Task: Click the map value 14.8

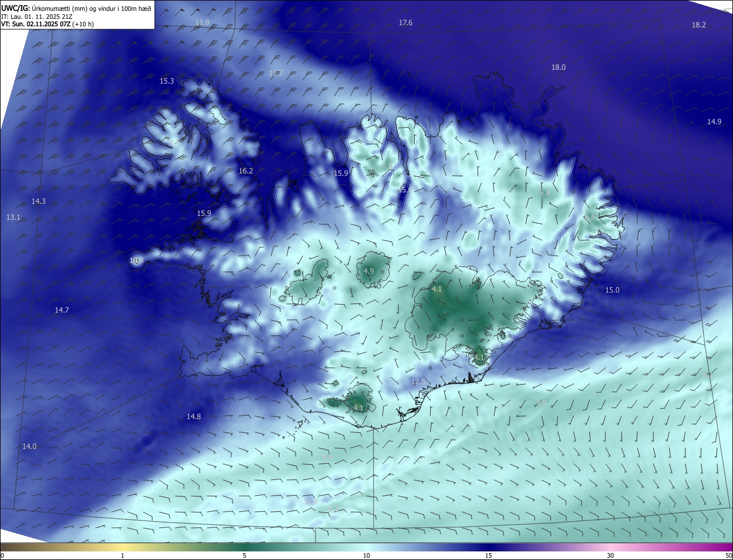Action: [194, 417]
